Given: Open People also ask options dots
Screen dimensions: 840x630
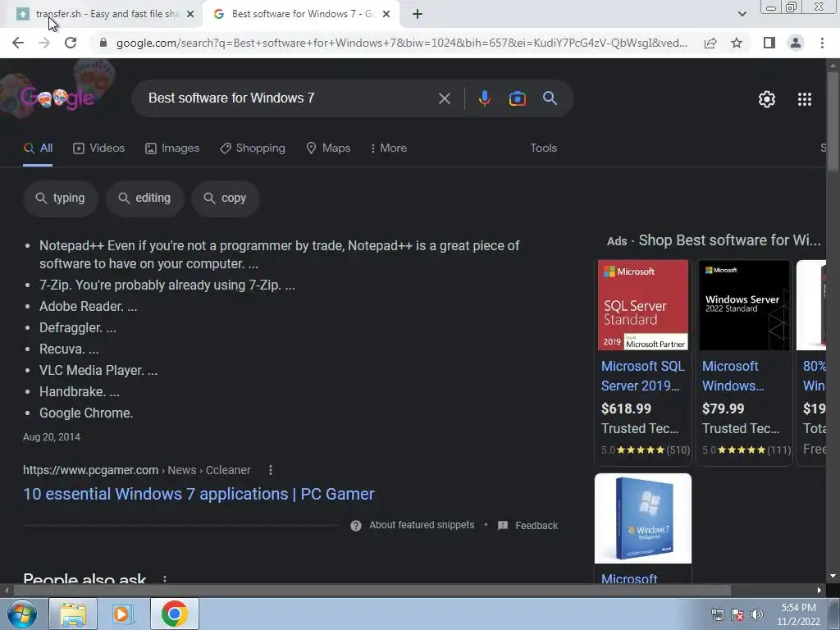Looking at the screenshot, I should point(164,578).
